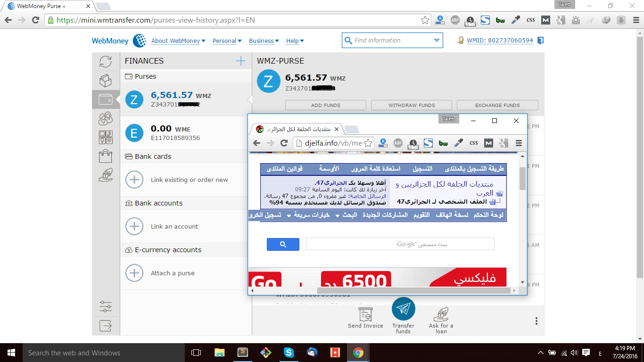Click the djelfa window vertical scrollbar thumb
This screenshot has width=644, height=362.
click(x=522, y=178)
